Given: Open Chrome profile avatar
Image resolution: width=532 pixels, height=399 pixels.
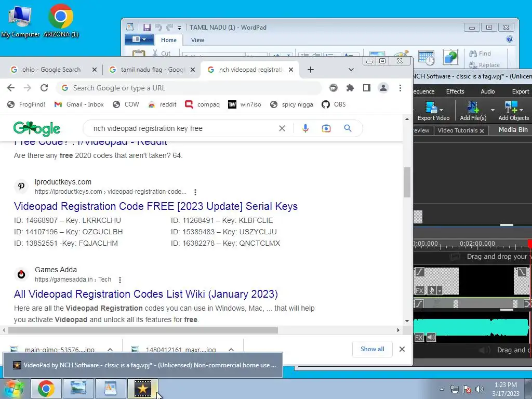Looking at the screenshot, I should (x=383, y=88).
